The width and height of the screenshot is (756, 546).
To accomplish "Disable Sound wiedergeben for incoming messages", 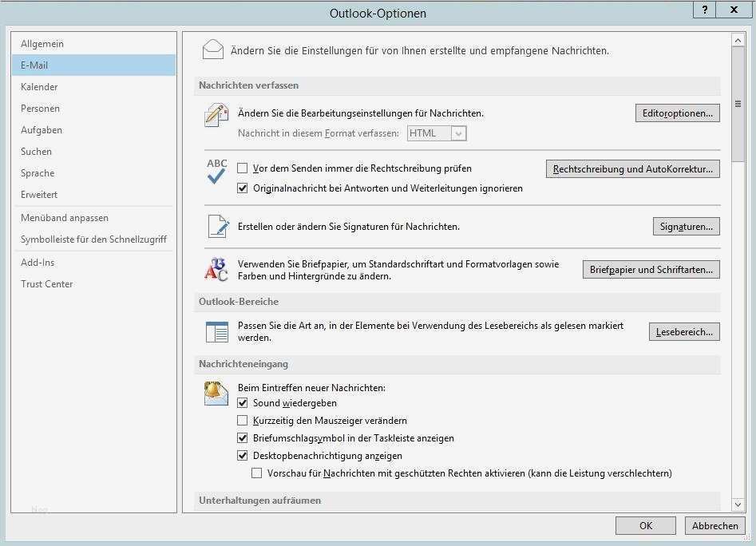I will [242, 403].
